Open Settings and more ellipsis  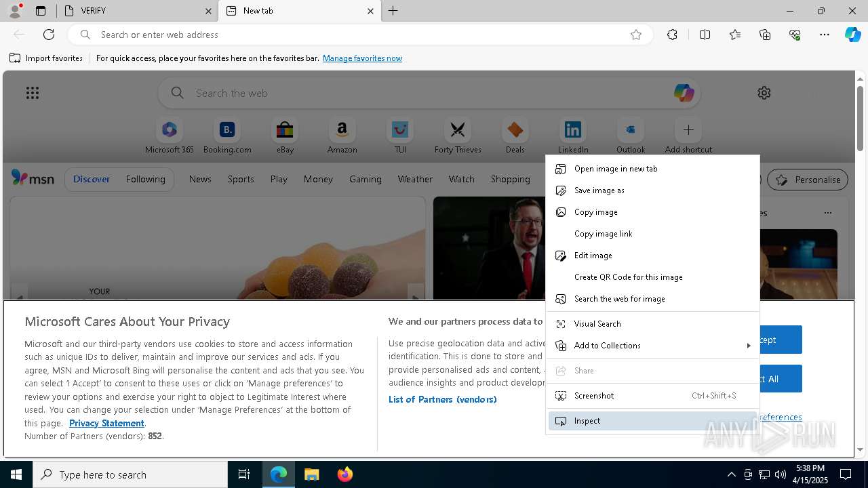825,35
